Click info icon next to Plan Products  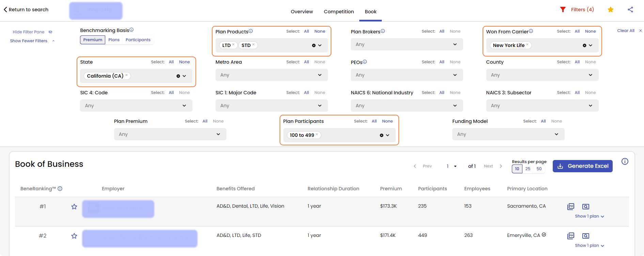[x=251, y=31]
